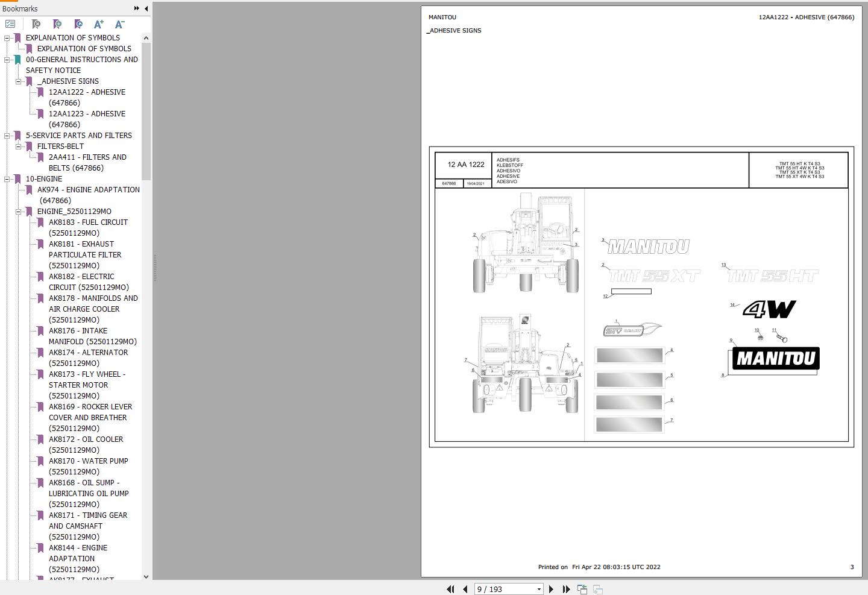Click the delete bookmark icon
The height and width of the screenshot is (595, 868).
pos(36,24)
